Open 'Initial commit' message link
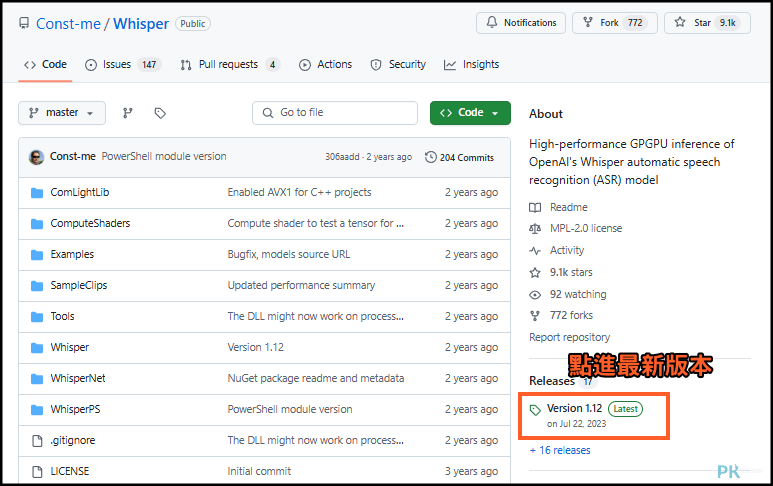The height and width of the screenshot is (486, 773). (259, 472)
